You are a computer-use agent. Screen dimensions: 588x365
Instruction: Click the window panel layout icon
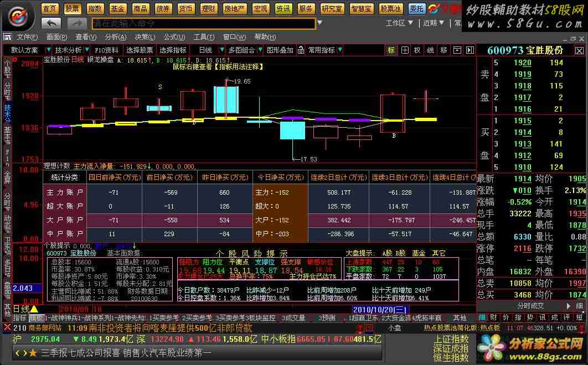click(x=457, y=50)
